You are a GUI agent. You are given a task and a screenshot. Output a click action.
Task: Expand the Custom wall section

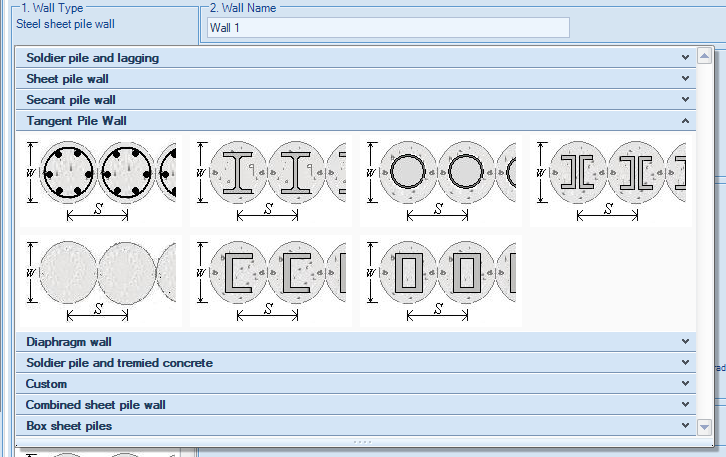click(356, 384)
